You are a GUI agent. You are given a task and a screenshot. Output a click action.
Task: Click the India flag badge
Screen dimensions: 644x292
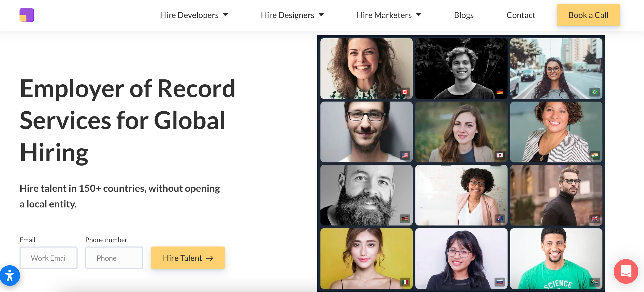594,155
